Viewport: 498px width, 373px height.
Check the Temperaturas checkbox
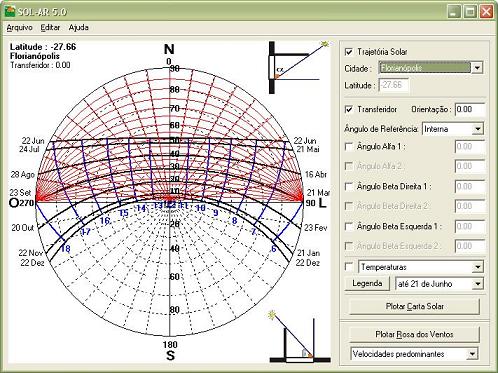coord(349,267)
